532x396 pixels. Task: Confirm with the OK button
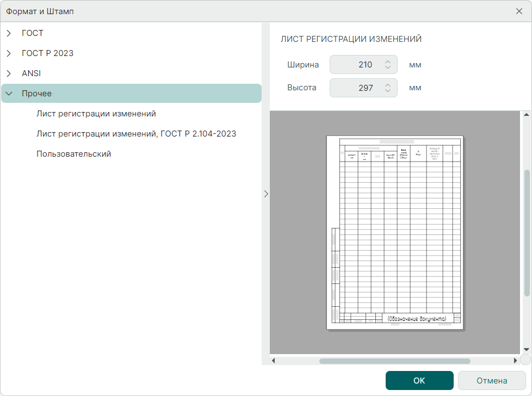(x=419, y=381)
